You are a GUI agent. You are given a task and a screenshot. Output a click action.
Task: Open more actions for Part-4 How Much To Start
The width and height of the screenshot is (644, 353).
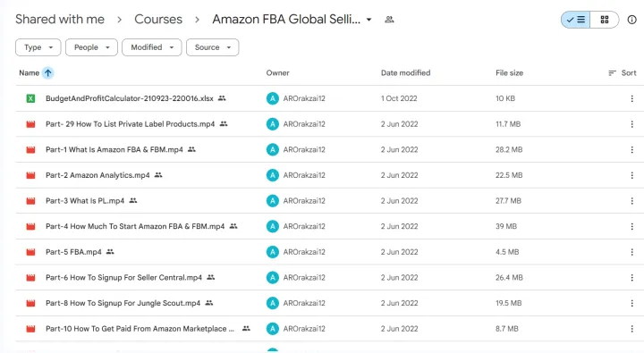[631, 227]
